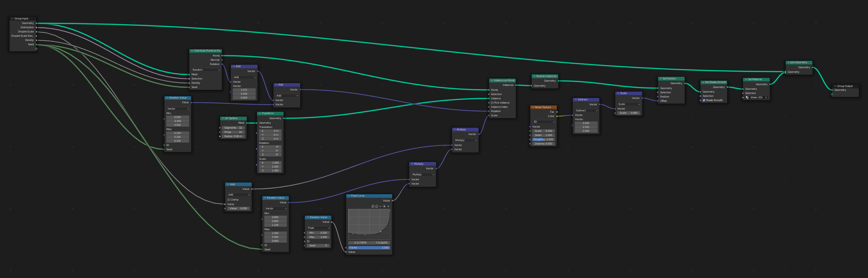Image resolution: width=868 pixels, height=278 pixels.
Task: Click the Transform Scale Z 1.400 field
Action: coord(270,170)
